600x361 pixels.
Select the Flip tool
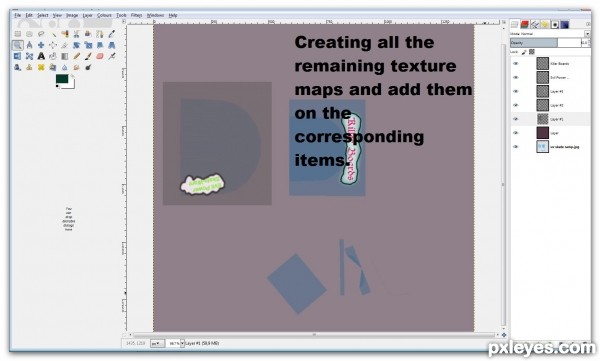pyautogui.click(x=18, y=56)
